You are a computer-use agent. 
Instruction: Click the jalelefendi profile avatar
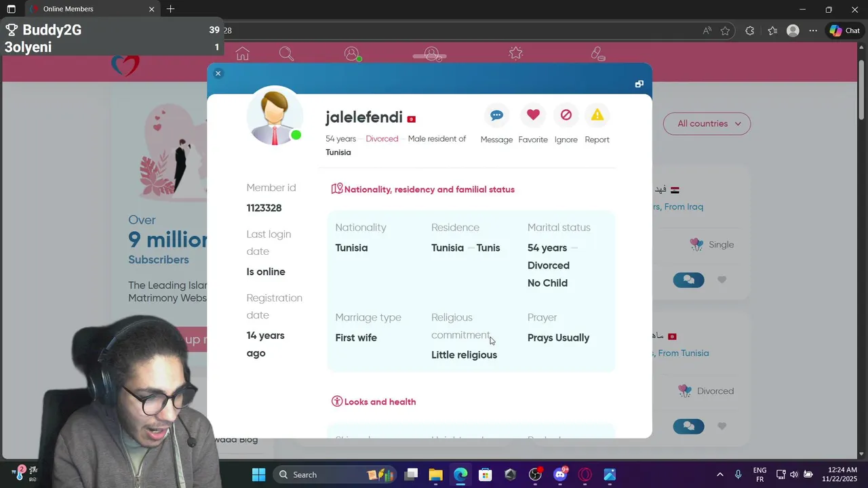click(275, 116)
